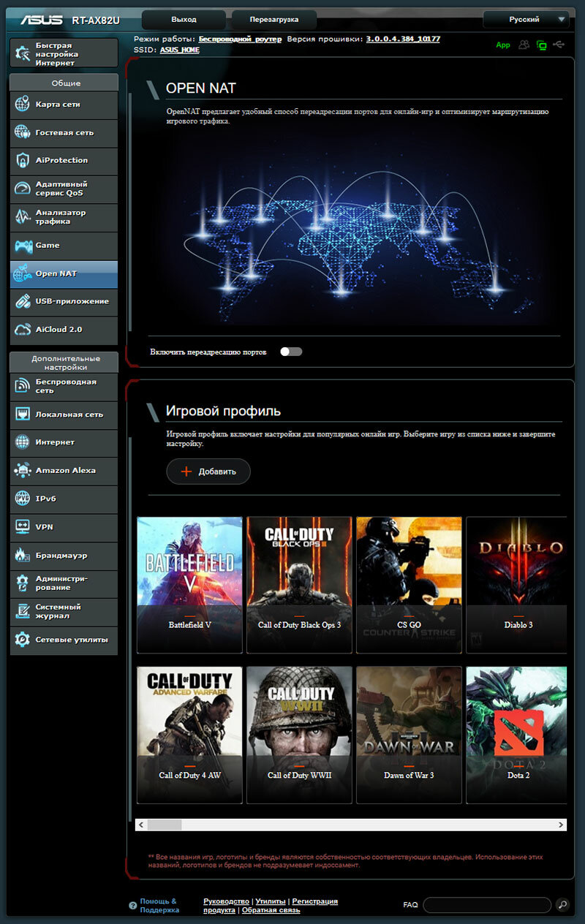Select the Call of Duty Black Ops 3 card

299,585
